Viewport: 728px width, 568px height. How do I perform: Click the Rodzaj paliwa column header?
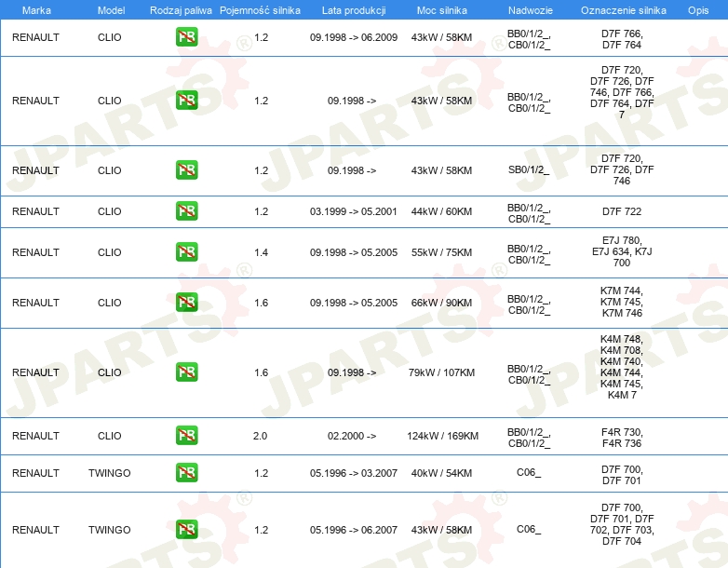pyautogui.click(x=181, y=10)
